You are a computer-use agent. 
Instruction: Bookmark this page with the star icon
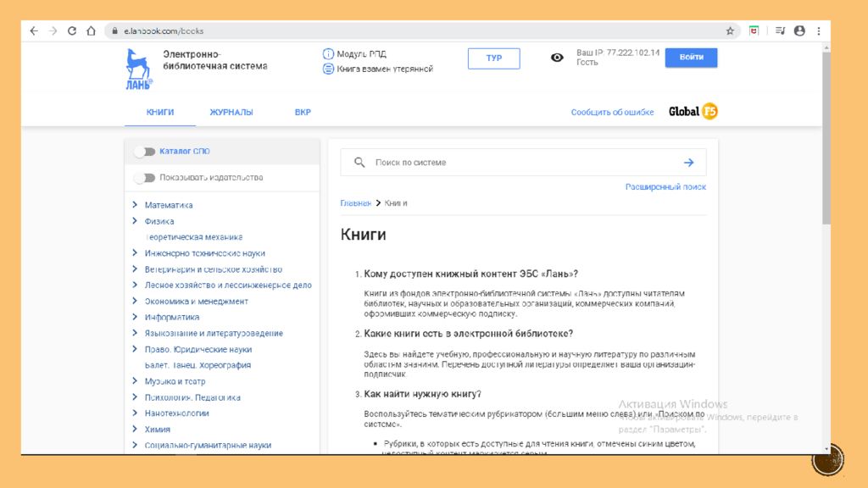coord(730,31)
